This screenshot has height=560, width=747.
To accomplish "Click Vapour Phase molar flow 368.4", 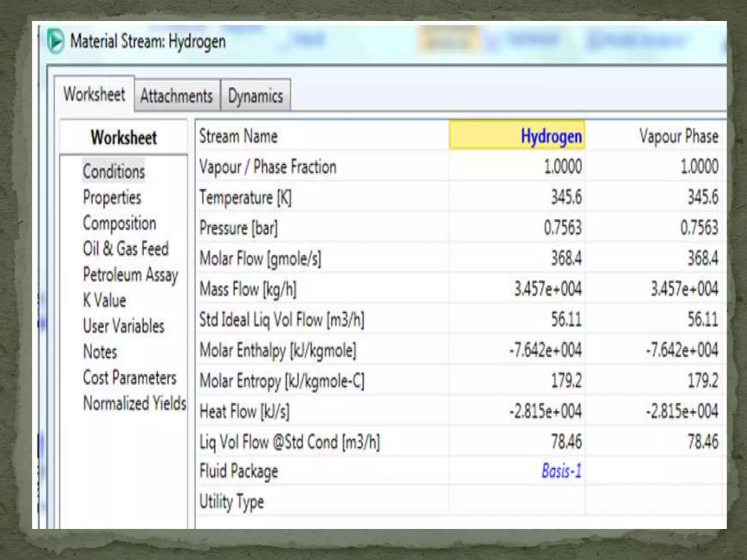I will 703,258.
